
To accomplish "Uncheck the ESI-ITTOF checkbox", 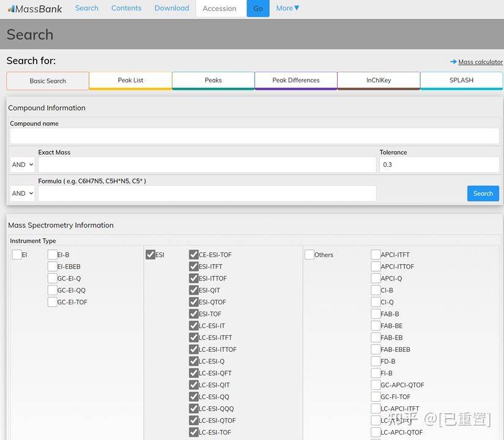I will coord(193,279).
